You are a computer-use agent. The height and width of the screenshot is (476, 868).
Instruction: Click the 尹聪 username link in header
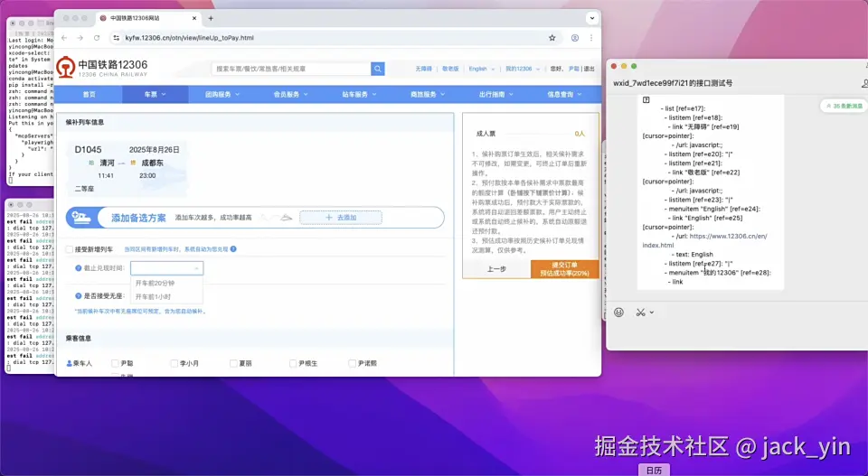(x=573, y=70)
